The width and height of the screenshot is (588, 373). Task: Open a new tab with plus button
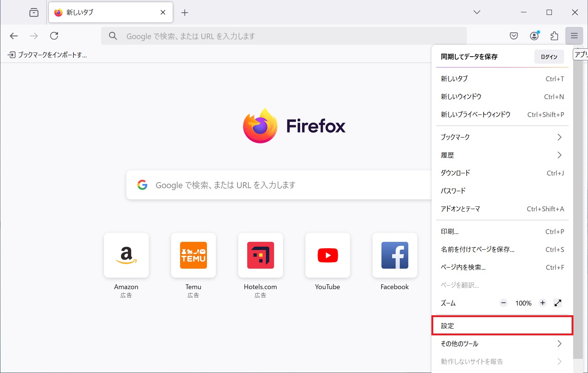pos(185,13)
